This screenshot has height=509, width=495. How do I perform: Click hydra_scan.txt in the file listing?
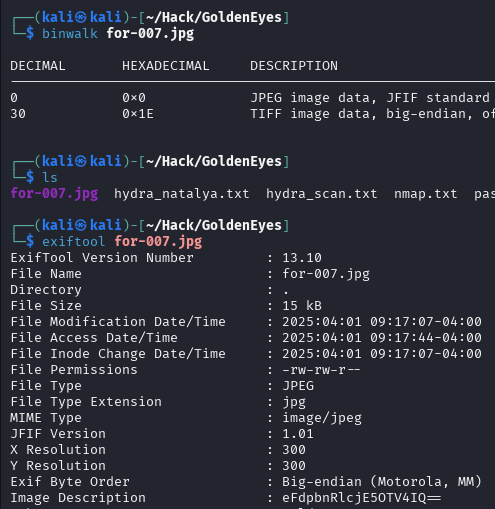coord(322,194)
